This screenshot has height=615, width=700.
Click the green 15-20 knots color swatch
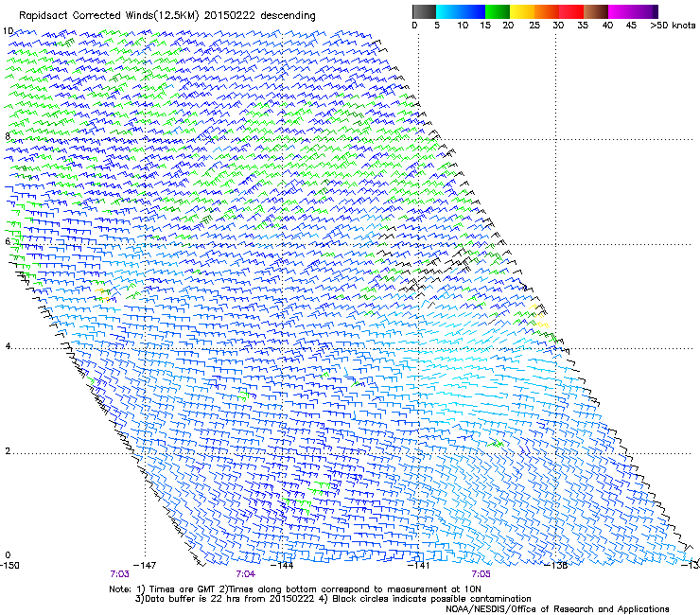click(498, 11)
